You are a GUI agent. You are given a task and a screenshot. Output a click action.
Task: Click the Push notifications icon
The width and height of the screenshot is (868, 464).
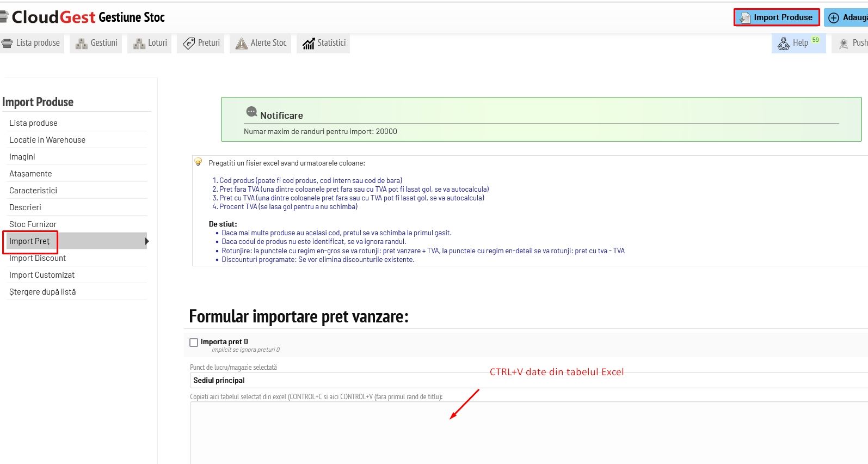pos(844,44)
